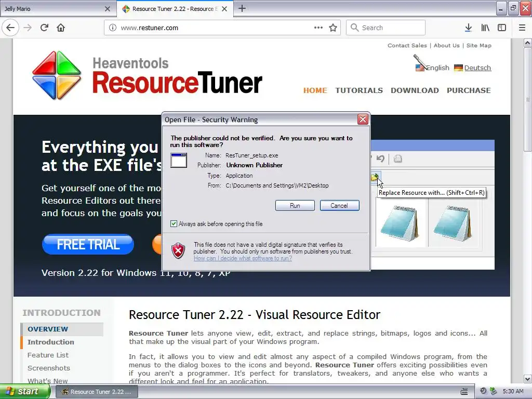
Task: Open a new tab with the plus button
Action: tap(242, 8)
